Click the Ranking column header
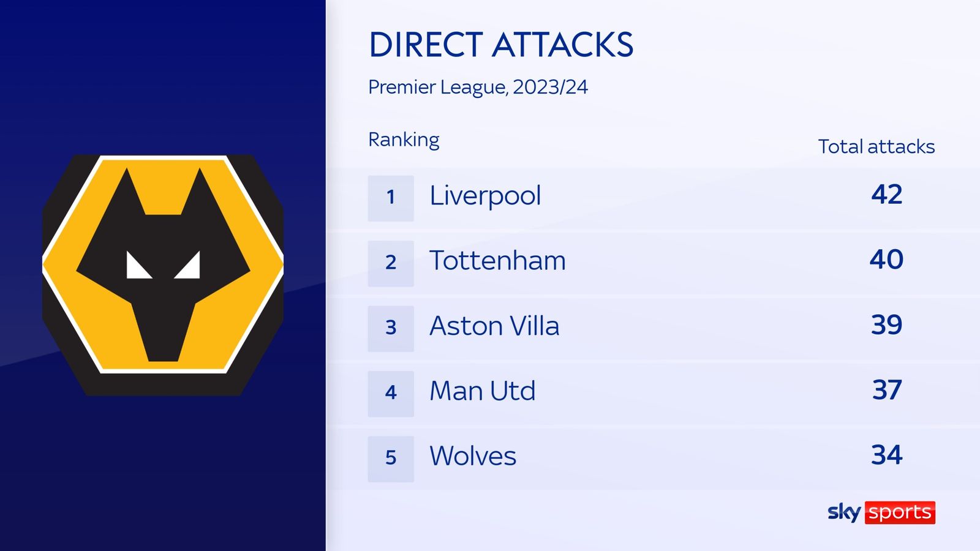980x551 pixels. pyautogui.click(x=404, y=140)
